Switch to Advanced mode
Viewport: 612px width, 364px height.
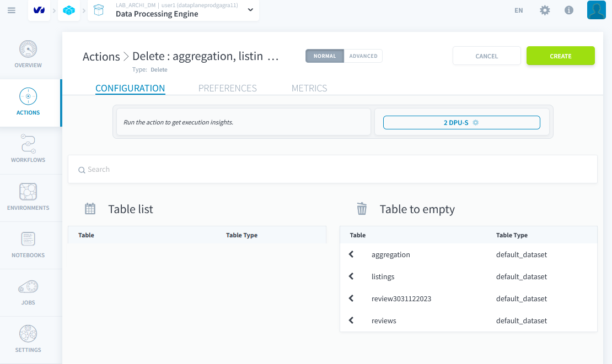pyautogui.click(x=363, y=56)
